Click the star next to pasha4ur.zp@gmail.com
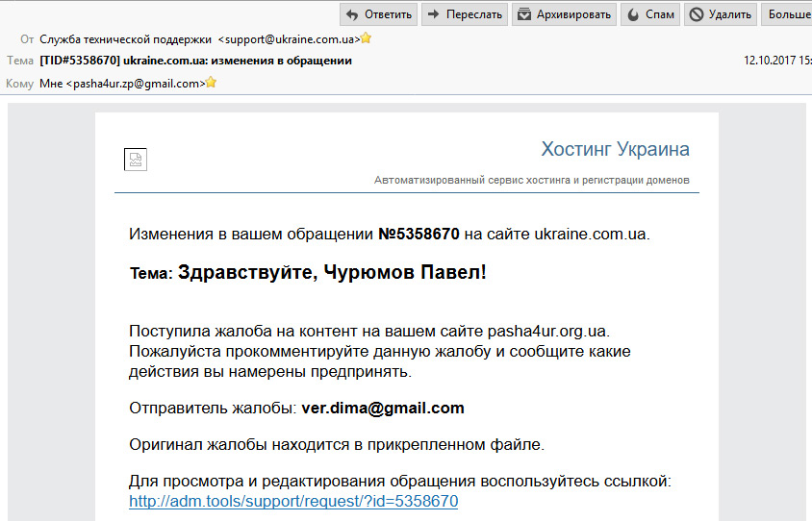Viewport: 812px width, 521px height. pyautogui.click(x=212, y=83)
